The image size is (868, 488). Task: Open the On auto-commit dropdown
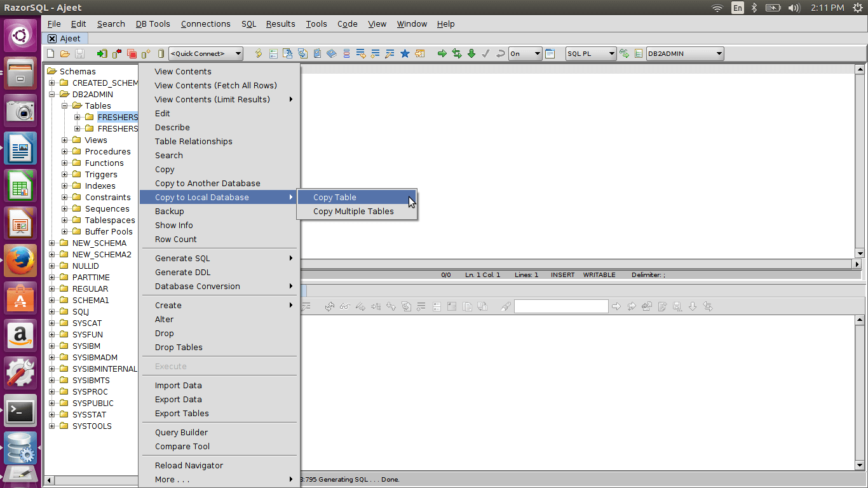pos(525,54)
